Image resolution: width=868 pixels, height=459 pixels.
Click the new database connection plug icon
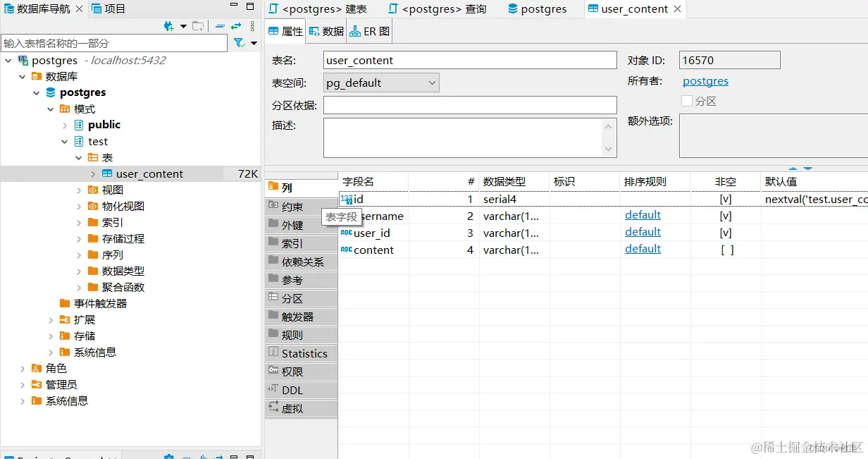coord(168,26)
